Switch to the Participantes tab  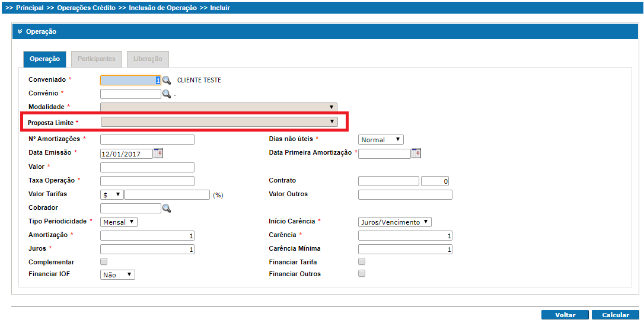97,59
